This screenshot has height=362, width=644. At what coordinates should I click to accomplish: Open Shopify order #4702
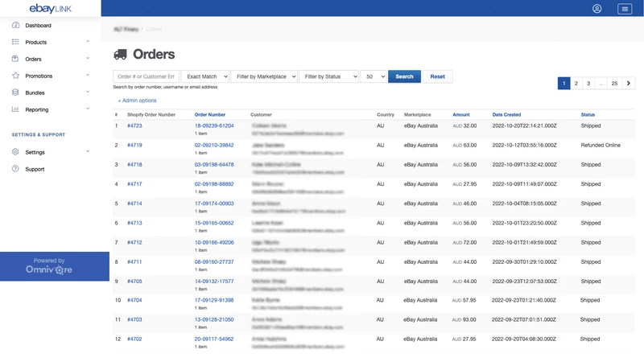coord(134,339)
